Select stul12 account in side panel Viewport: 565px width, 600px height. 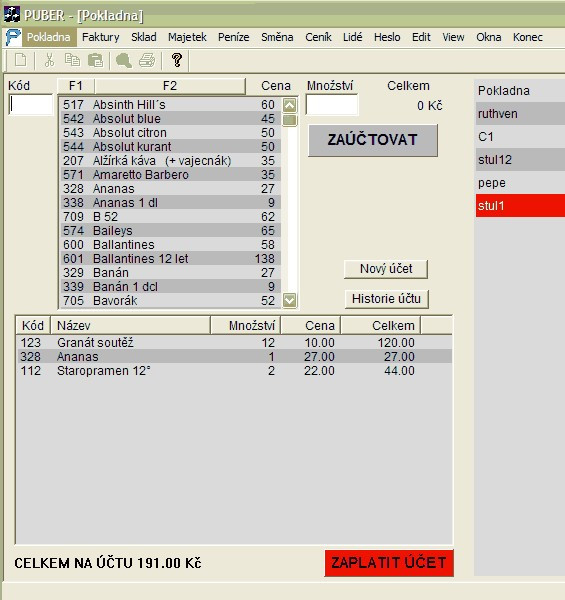coord(520,160)
